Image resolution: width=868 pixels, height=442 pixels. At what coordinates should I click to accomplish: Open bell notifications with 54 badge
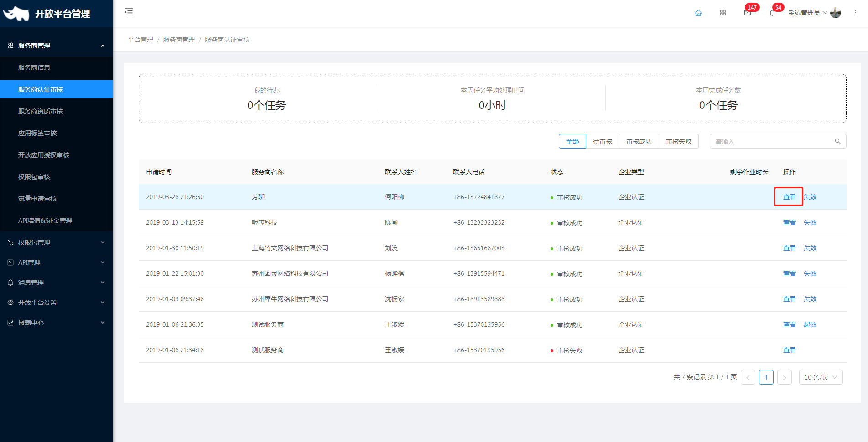coord(772,13)
